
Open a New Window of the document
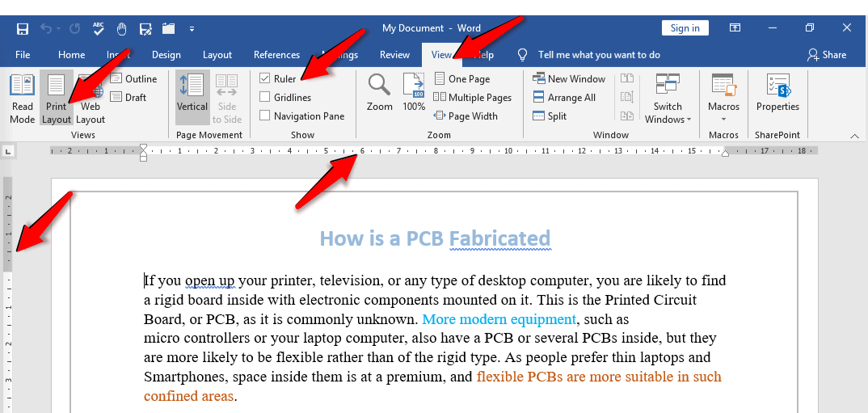click(x=568, y=79)
